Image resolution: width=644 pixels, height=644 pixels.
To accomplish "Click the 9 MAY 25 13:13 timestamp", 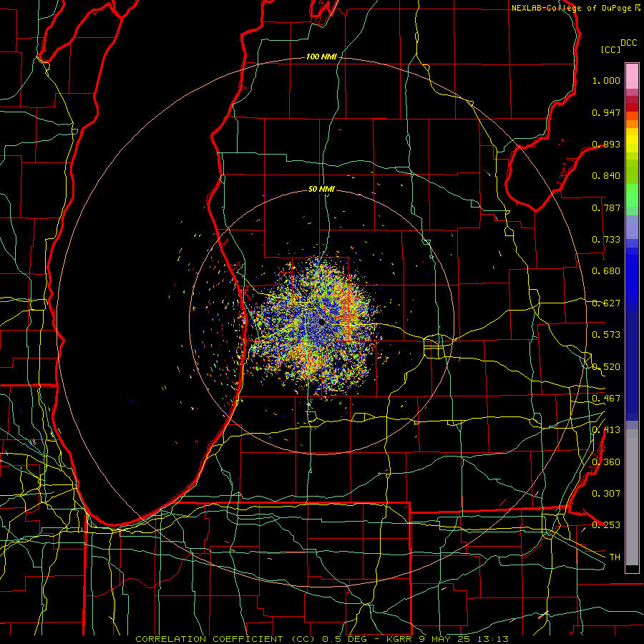I will click(x=463, y=639).
